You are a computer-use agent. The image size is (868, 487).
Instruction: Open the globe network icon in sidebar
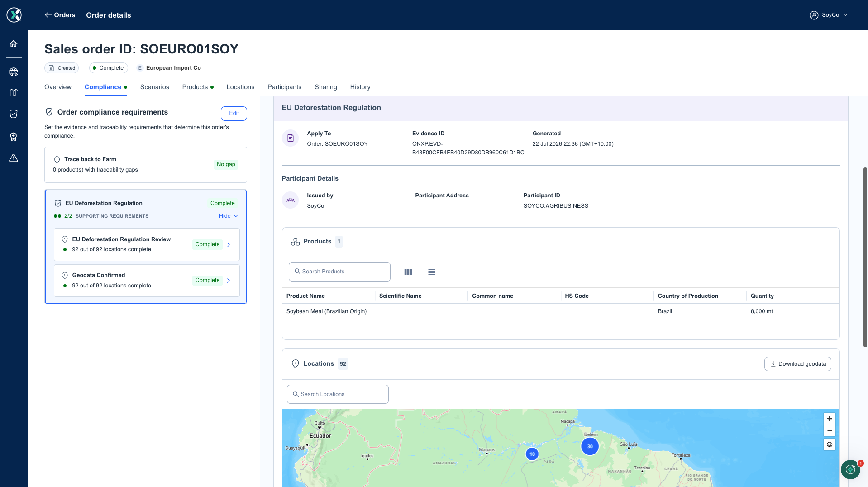click(x=14, y=72)
